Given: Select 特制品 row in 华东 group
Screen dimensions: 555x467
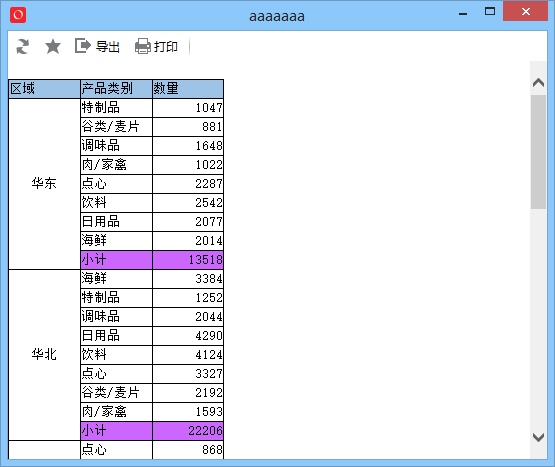Looking at the screenshot, I should coord(116,108).
